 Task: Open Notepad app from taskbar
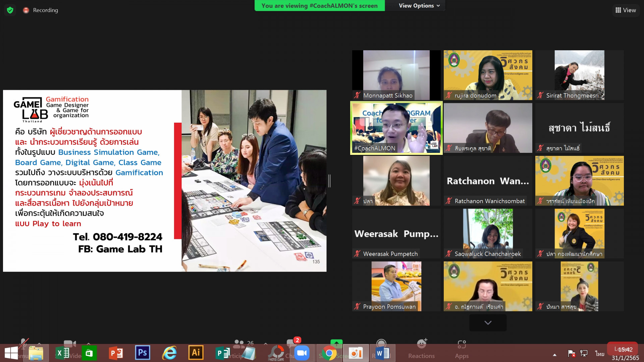(x=249, y=353)
